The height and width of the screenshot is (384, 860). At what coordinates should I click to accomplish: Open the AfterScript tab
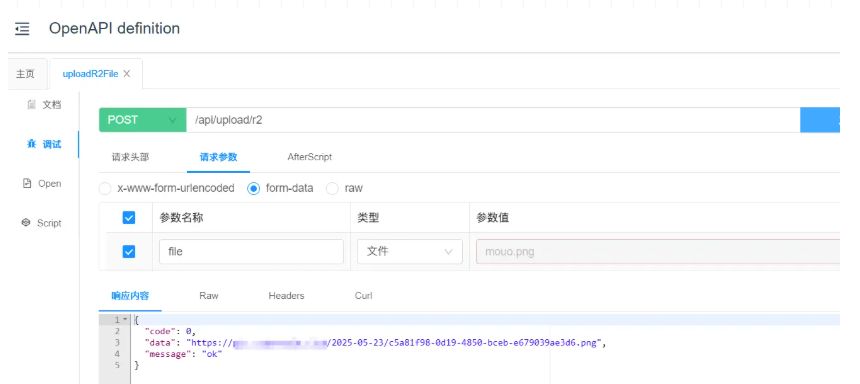click(x=309, y=157)
